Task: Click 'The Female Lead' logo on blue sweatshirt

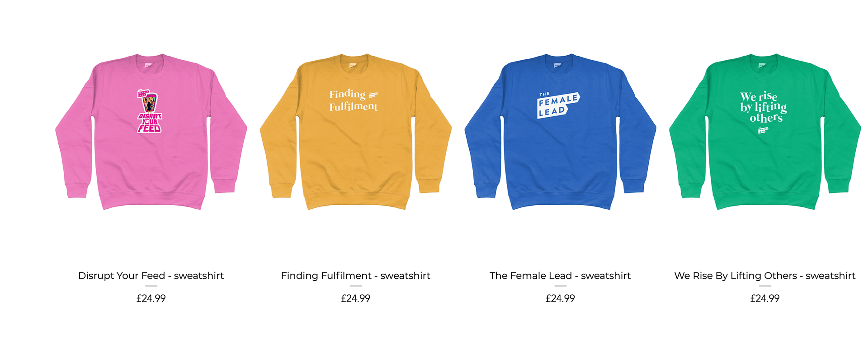Action: 558,105
